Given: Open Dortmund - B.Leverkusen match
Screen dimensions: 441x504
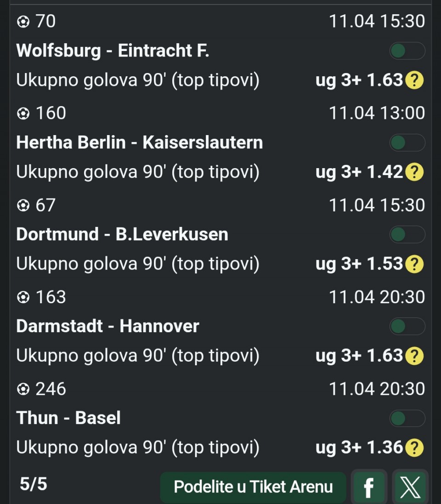Looking at the screenshot, I should pyautogui.click(x=122, y=234).
